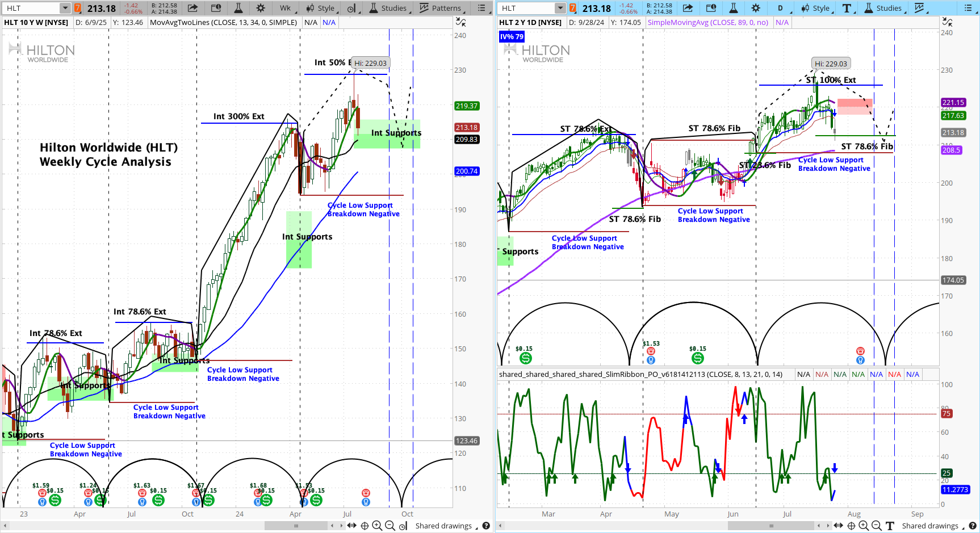Open the settings gear on the daily chart
980x533 pixels.
click(756, 8)
